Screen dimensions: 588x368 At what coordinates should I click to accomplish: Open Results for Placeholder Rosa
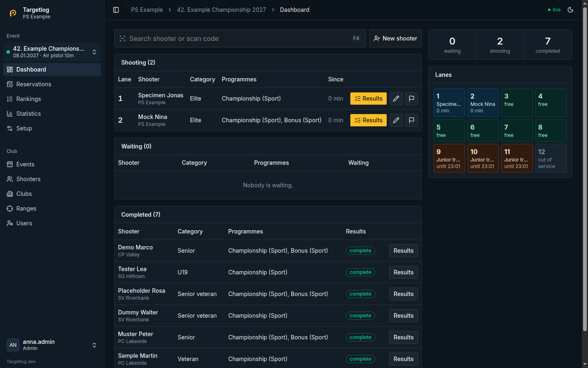pos(403,294)
